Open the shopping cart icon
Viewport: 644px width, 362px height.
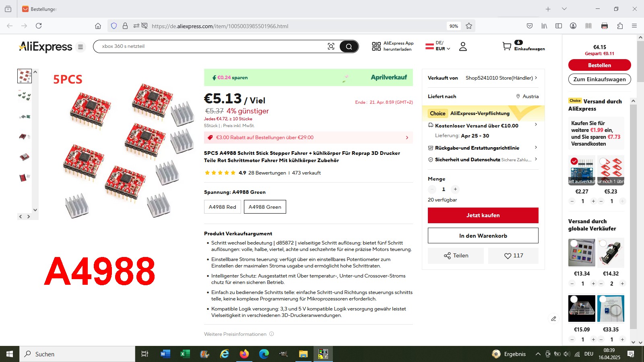[x=507, y=46]
